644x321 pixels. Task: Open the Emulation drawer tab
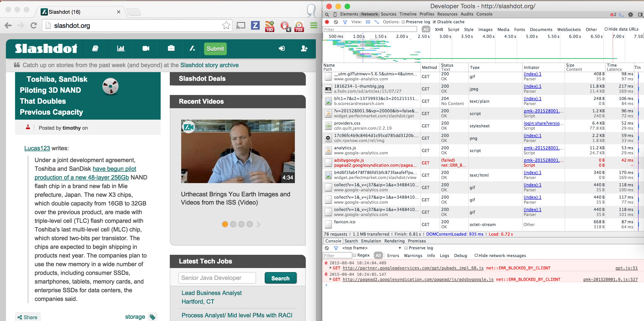point(371,241)
